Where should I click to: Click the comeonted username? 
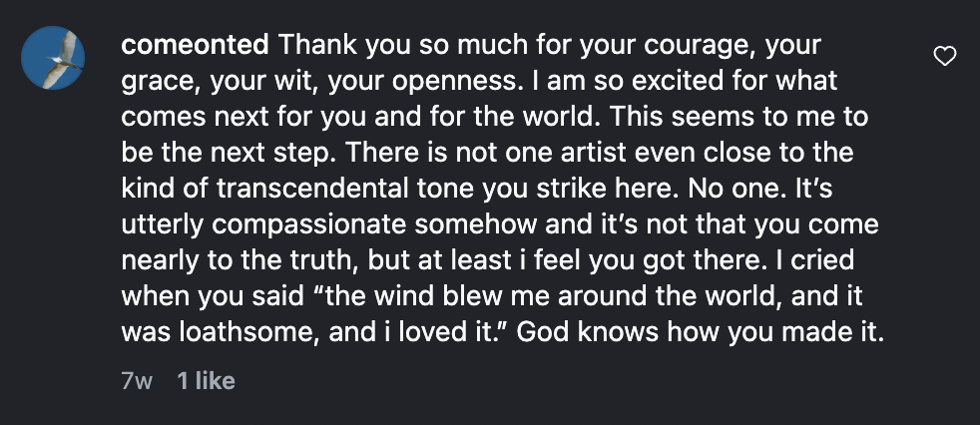pos(195,46)
